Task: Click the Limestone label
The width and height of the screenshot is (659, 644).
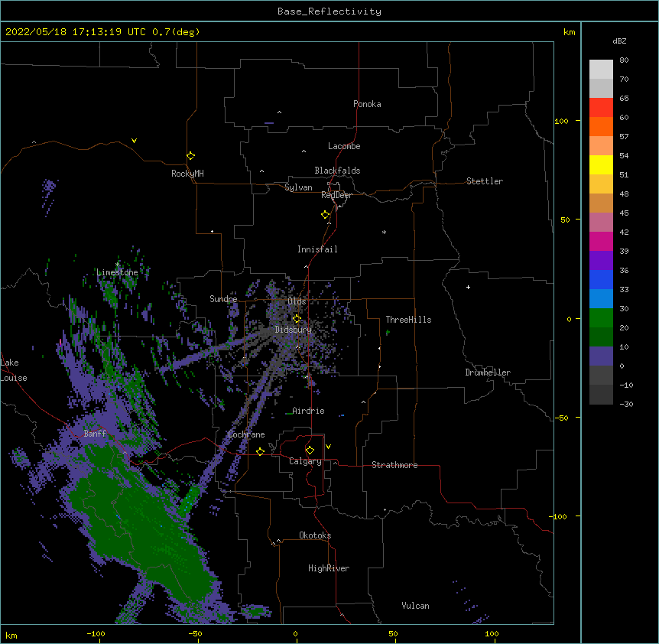Action: tap(117, 272)
